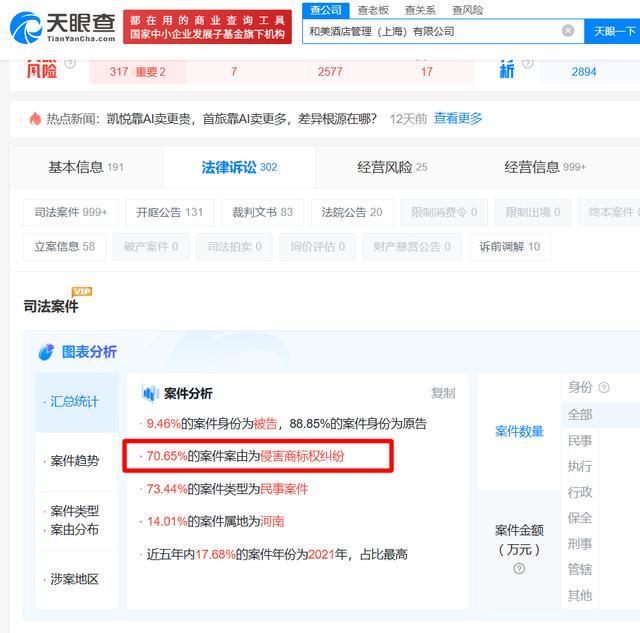Select 案由分布 in the chart sidebar

pos(75,529)
